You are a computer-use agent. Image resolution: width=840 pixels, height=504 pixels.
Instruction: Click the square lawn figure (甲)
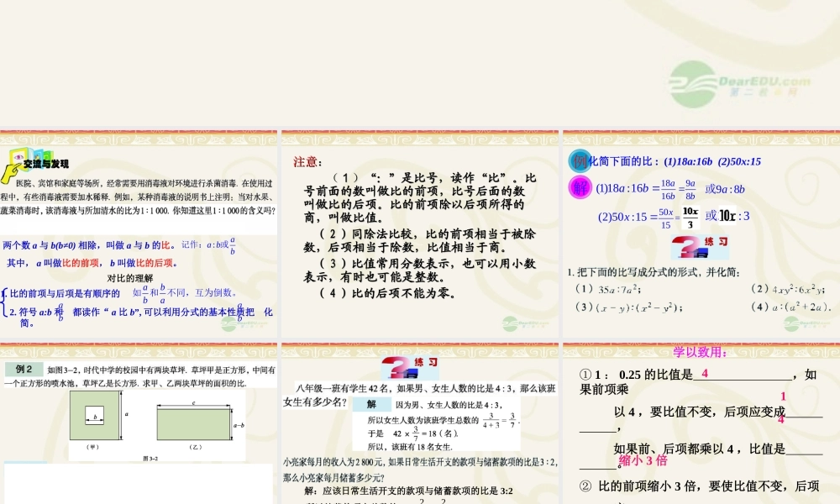point(95,416)
